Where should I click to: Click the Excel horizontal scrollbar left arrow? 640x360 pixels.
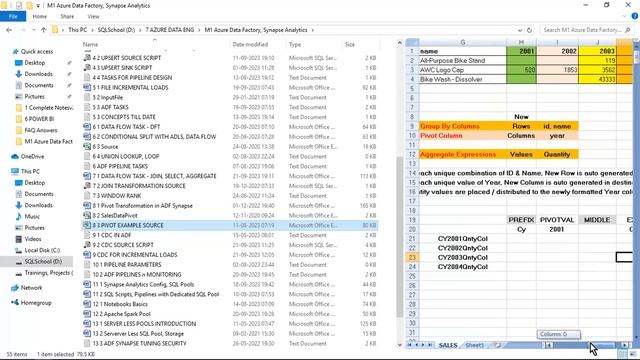(x=549, y=345)
